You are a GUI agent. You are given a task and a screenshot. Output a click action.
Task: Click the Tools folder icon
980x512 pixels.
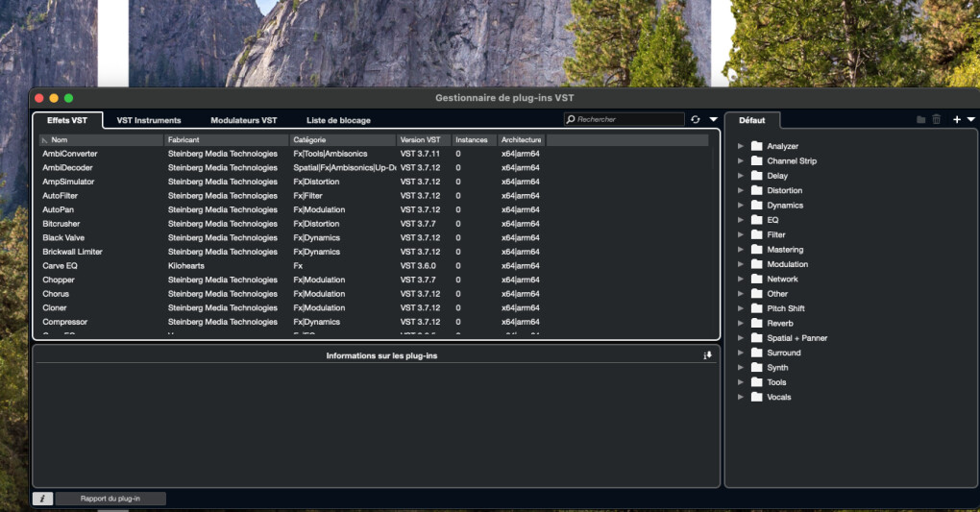click(x=757, y=382)
